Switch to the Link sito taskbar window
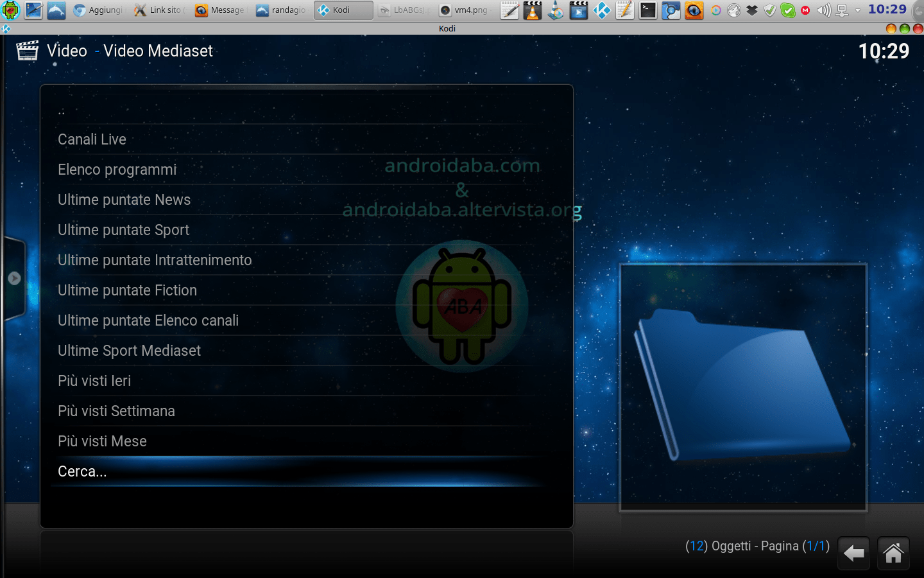This screenshot has height=578, width=924. tap(160, 10)
